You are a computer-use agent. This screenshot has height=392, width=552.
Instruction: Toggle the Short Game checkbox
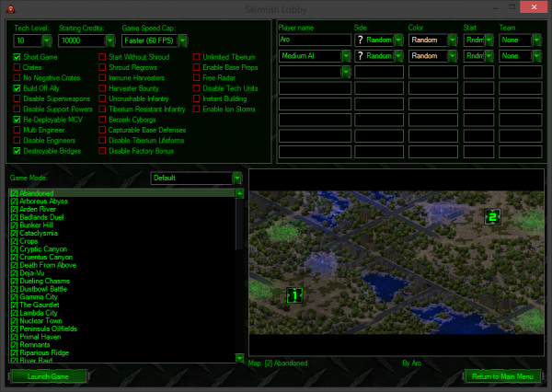pos(17,57)
